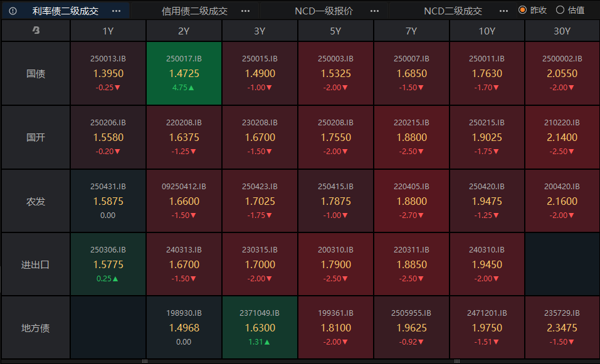Click the 进出口 row label
The width and height of the screenshot is (600, 364).
[36, 264]
